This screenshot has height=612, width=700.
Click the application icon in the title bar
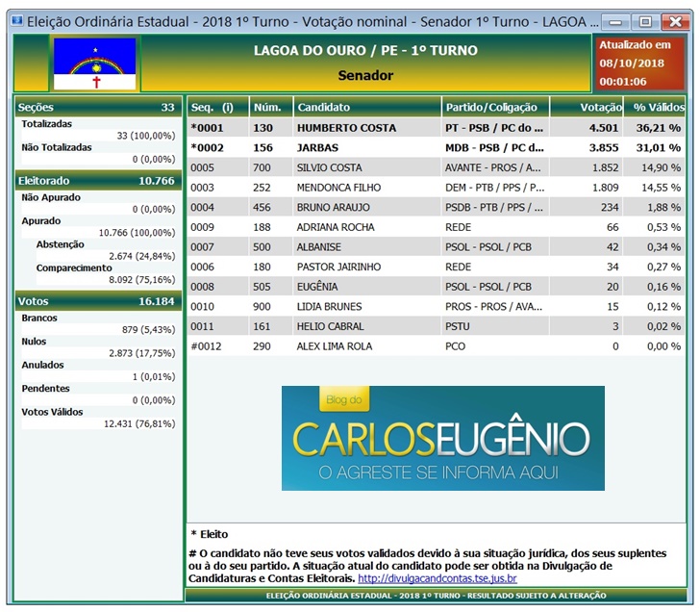coord(17,21)
